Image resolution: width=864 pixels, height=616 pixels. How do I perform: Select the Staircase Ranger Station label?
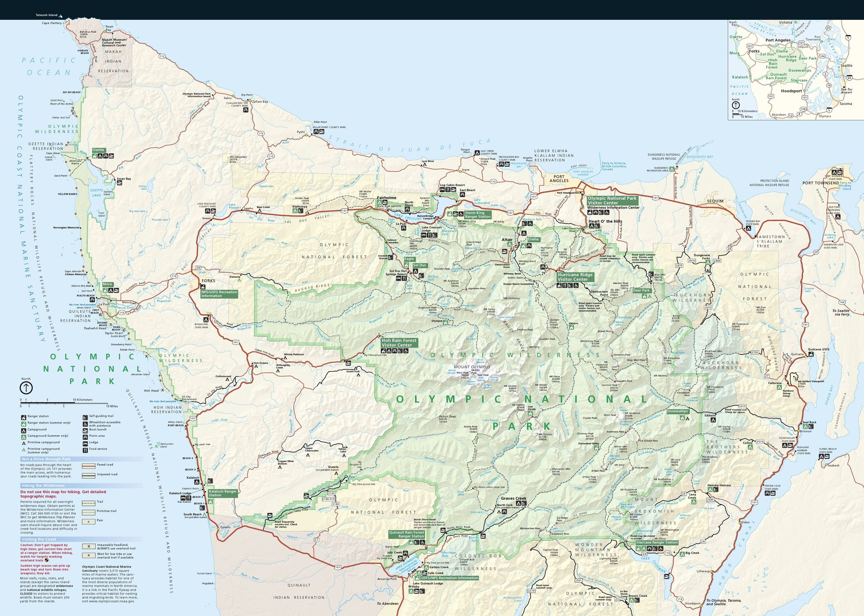pos(657,543)
